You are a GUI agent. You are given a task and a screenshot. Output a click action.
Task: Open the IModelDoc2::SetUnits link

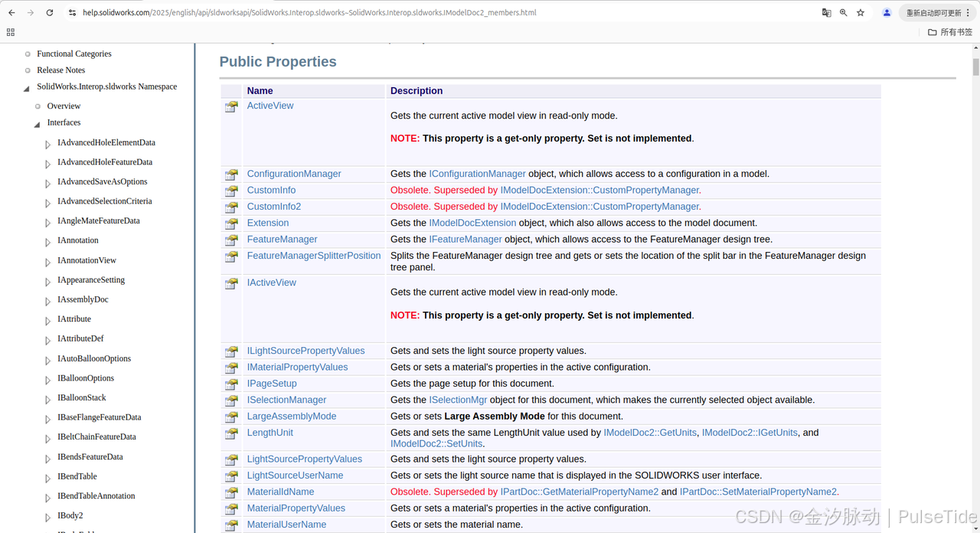coord(436,443)
